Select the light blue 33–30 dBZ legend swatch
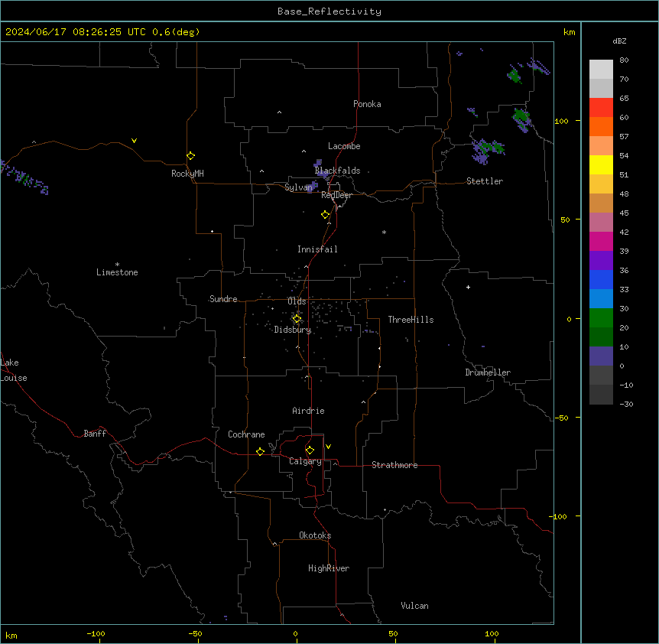659x644 pixels. point(601,299)
